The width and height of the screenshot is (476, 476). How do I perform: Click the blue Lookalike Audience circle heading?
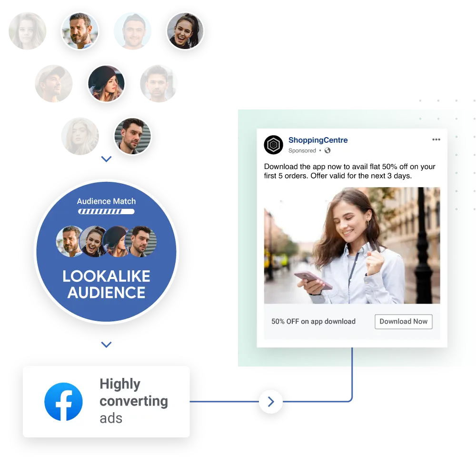coord(106,284)
